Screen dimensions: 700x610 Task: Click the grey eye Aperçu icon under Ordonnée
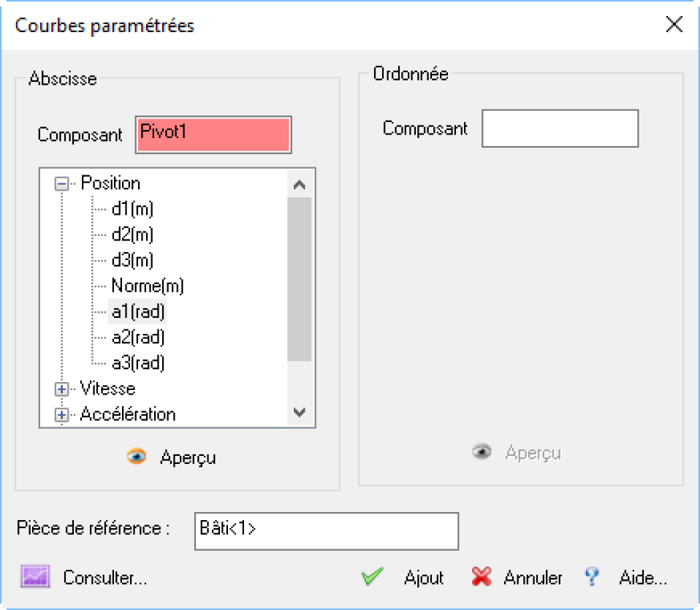482,452
